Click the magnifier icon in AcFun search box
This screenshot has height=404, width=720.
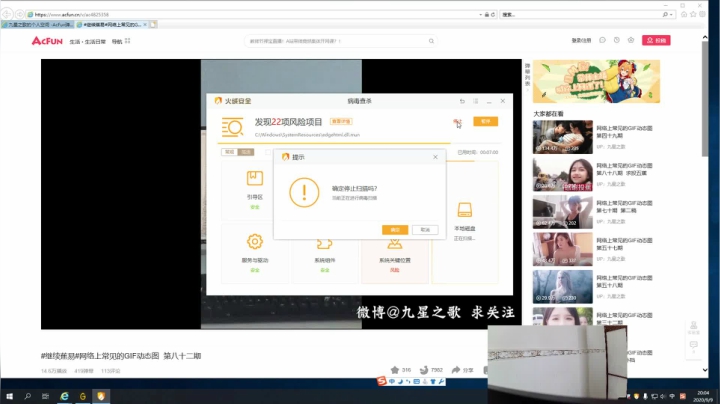click(x=431, y=41)
